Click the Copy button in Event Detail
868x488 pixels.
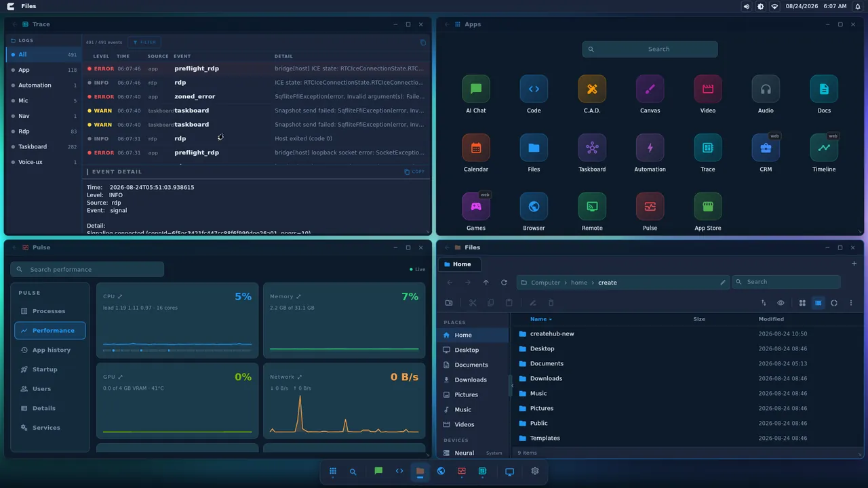pos(414,171)
